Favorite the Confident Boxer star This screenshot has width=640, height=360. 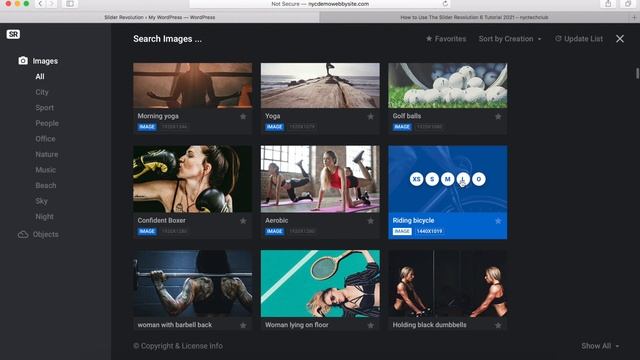[243, 221]
